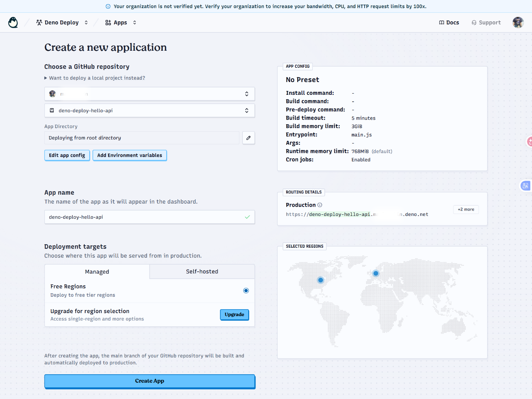Click the '3GiB' build memory limit value
Viewport: 532px width, 399px height.
pyautogui.click(x=357, y=127)
